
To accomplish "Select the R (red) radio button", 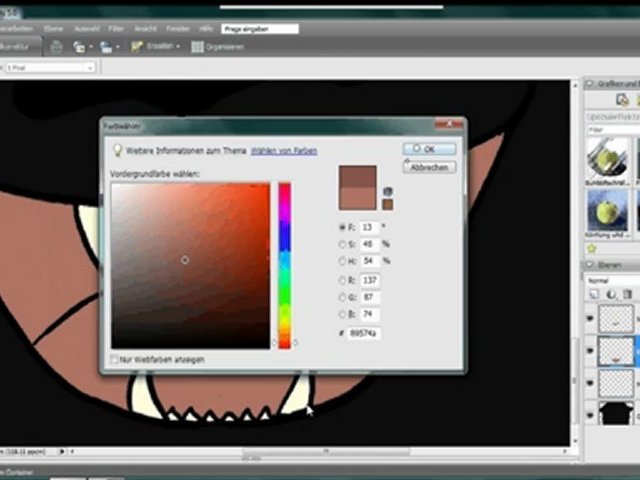I will [x=344, y=281].
